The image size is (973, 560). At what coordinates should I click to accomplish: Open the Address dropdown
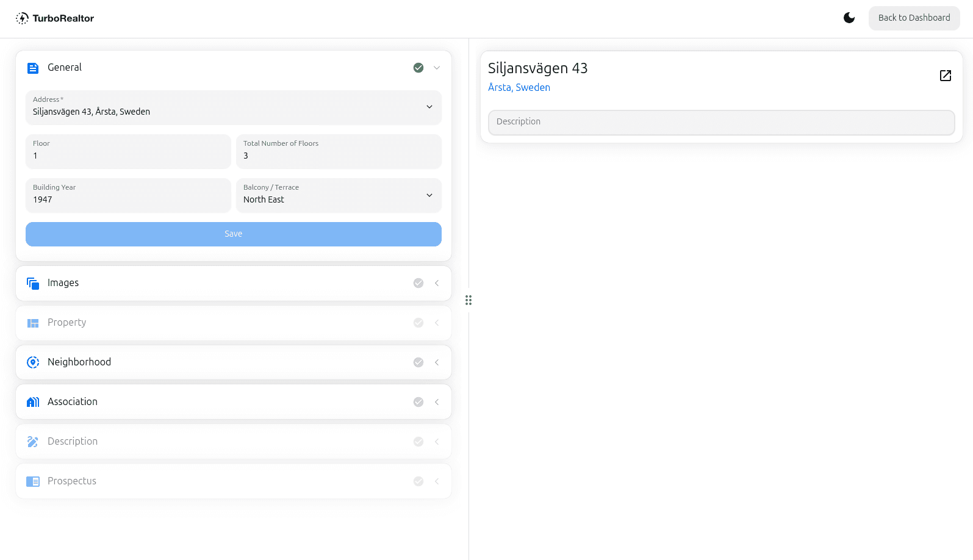429,107
